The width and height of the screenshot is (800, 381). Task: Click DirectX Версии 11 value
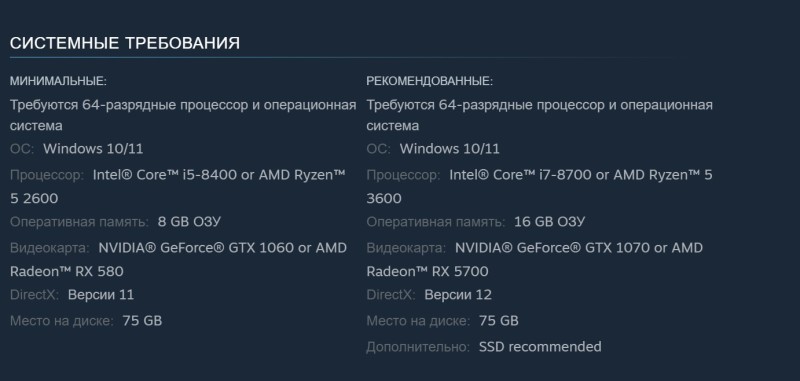101,295
